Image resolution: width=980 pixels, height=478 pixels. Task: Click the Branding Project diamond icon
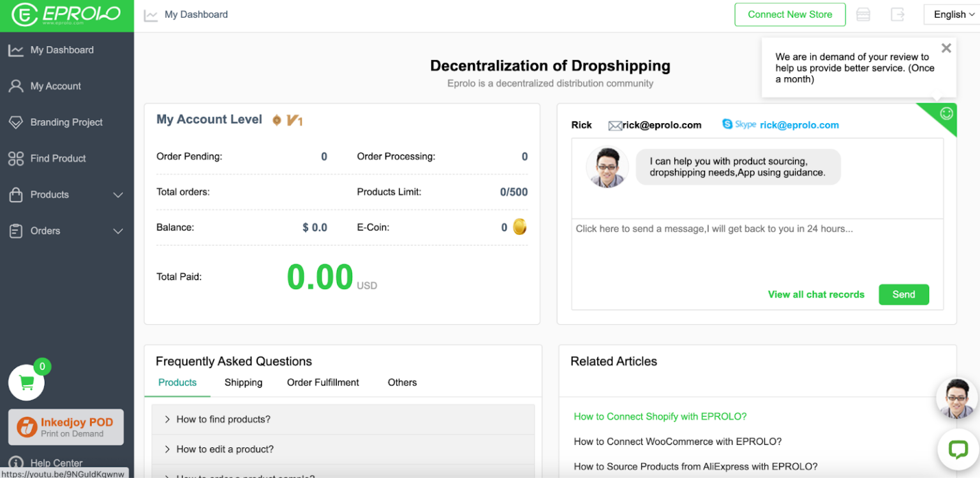pyautogui.click(x=15, y=122)
